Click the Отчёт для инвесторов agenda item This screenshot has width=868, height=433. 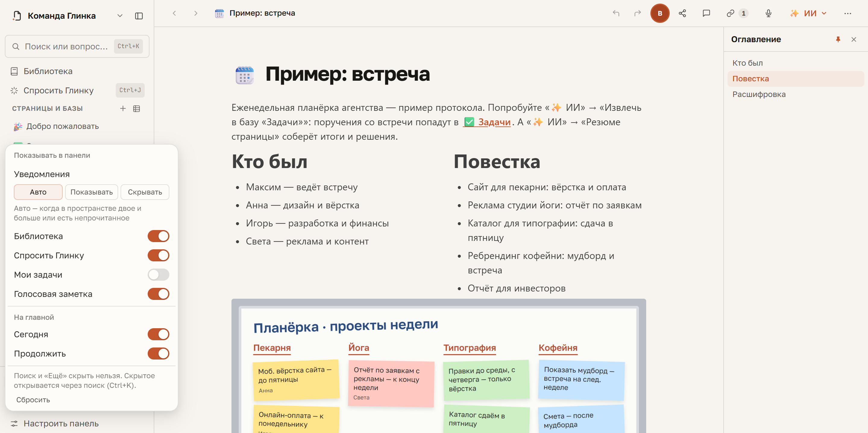tap(516, 288)
